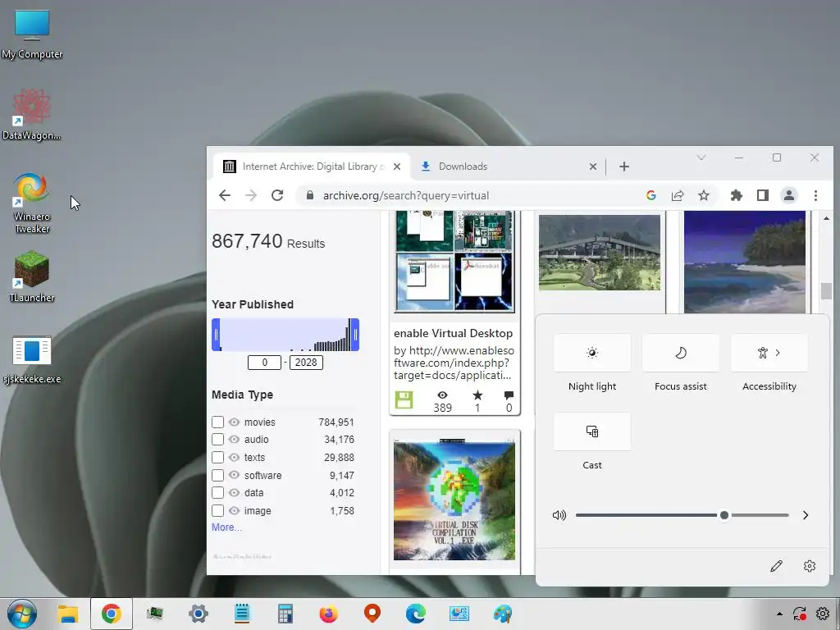Click green floppy software icon
Image resolution: width=840 pixels, height=630 pixels.
pos(404,400)
